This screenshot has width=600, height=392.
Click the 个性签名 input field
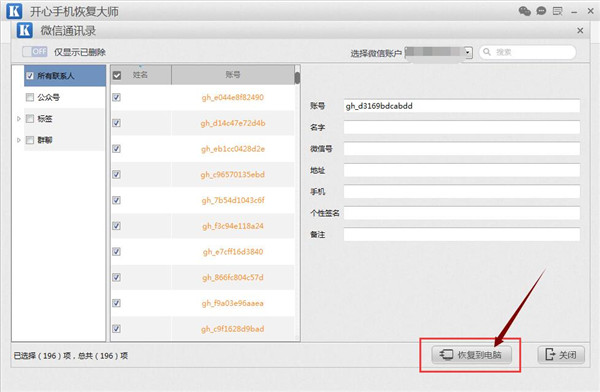[461, 213]
